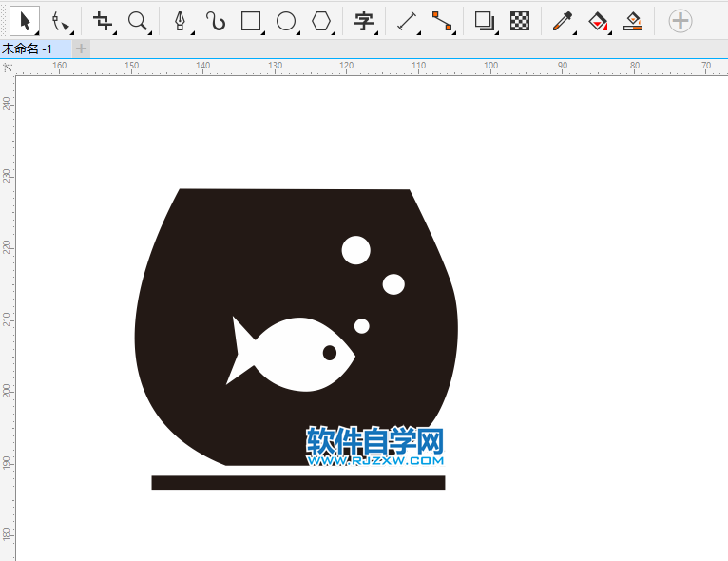This screenshot has width=728, height=561.
Task: Open Quick Customize plus button
Action: (x=680, y=21)
